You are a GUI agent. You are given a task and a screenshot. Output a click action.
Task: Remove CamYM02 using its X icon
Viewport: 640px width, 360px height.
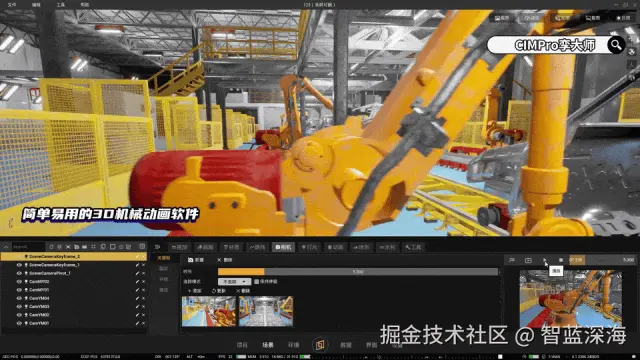click(143, 315)
